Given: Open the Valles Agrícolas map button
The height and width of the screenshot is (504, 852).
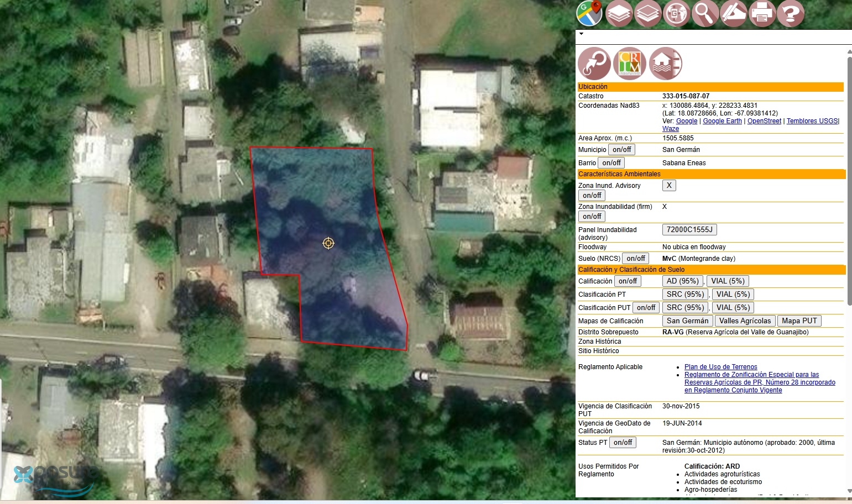Looking at the screenshot, I should [745, 321].
